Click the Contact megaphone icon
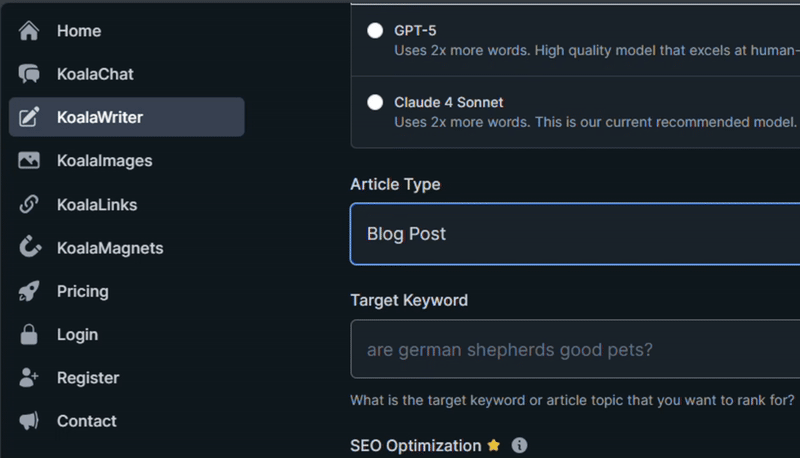The image size is (800, 458). 29,421
